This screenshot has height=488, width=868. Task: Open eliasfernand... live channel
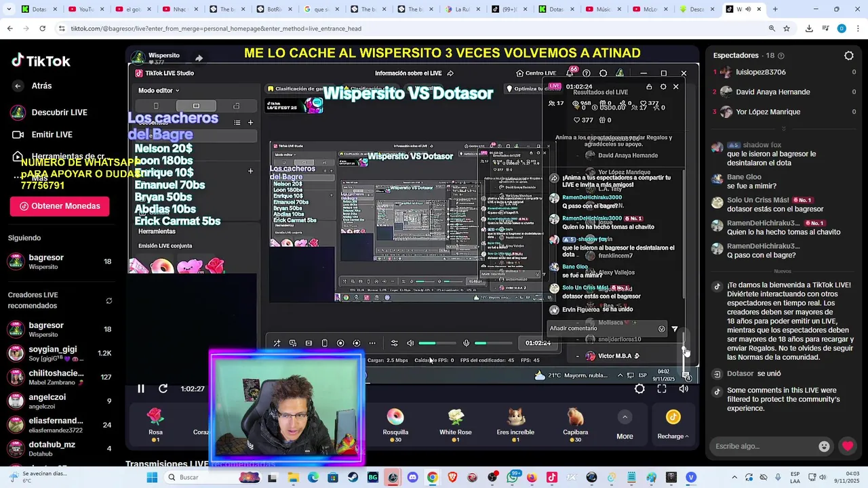pyautogui.click(x=60, y=425)
